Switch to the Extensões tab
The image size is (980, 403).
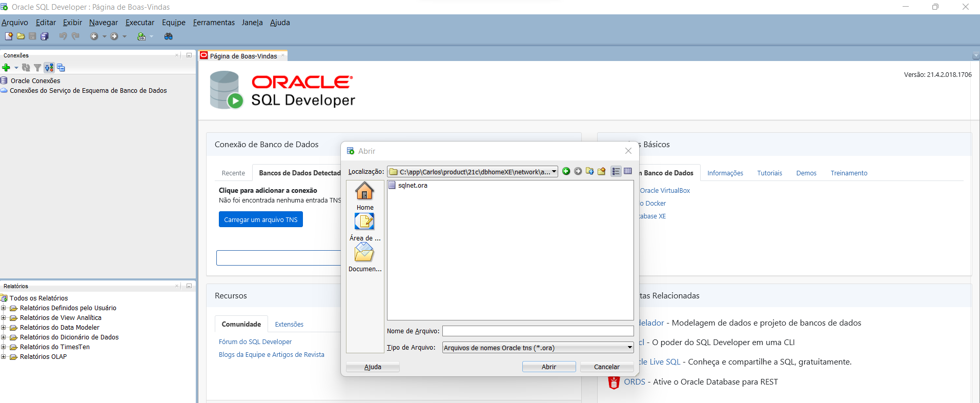289,325
